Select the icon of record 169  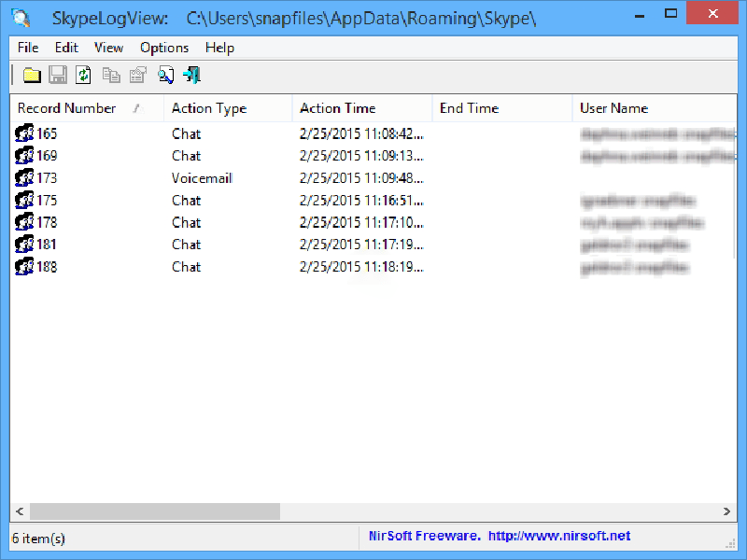pyautogui.click(x=24, y=156)
